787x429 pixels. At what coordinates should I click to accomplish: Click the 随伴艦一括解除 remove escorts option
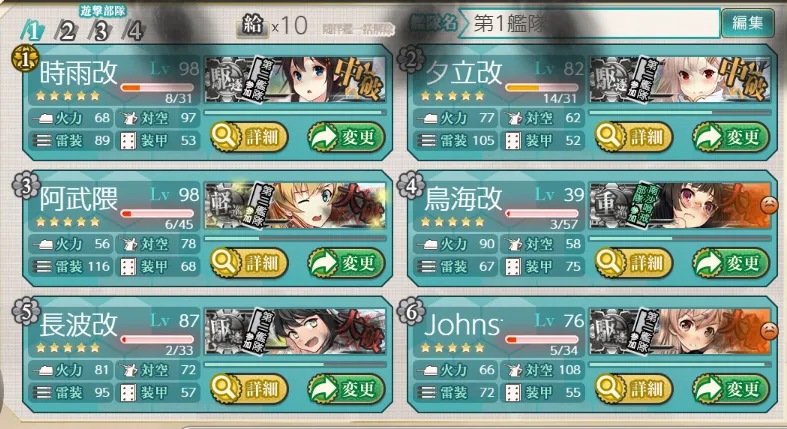coord(359,30)
